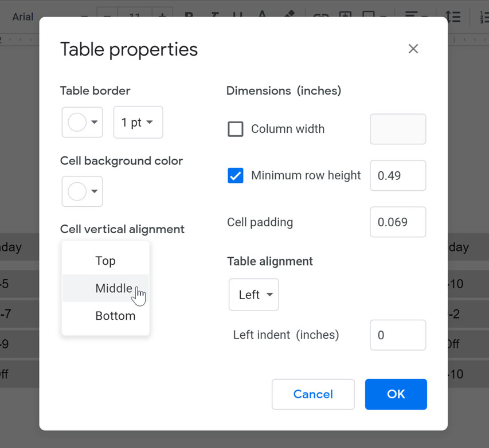The image size is (489, 448).
Task: Click the Left indent input field
Action: coord(398,335)
